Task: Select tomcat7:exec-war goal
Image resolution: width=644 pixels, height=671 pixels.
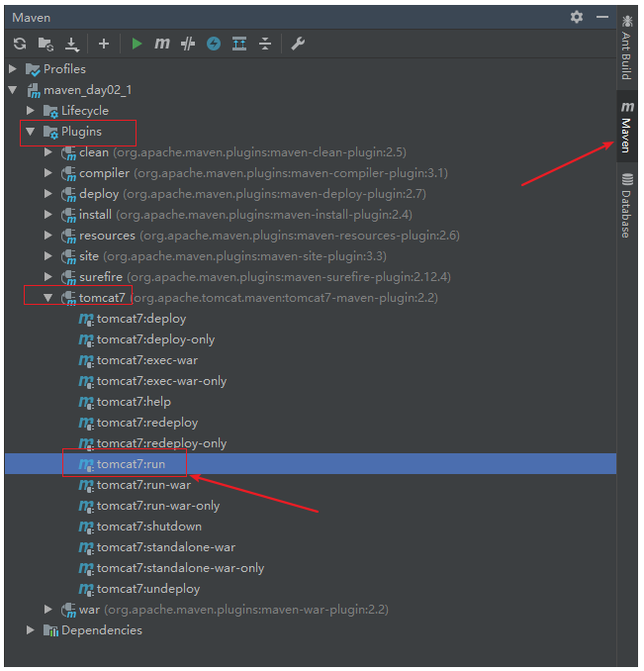Action: (x=147, y=360)
